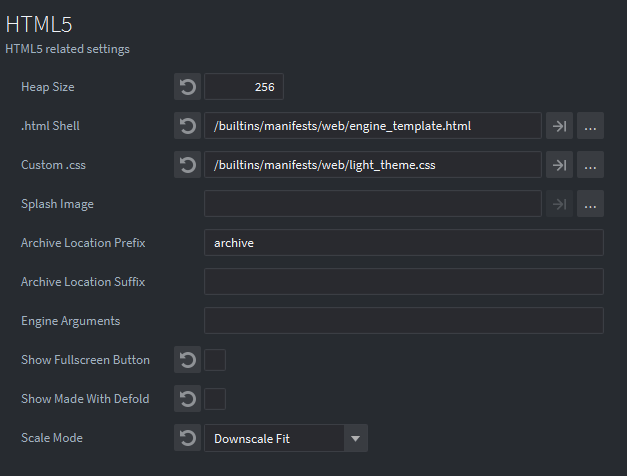Browse for .html Shell file
This screenshot has height=476, width=627.
[590, 126]
